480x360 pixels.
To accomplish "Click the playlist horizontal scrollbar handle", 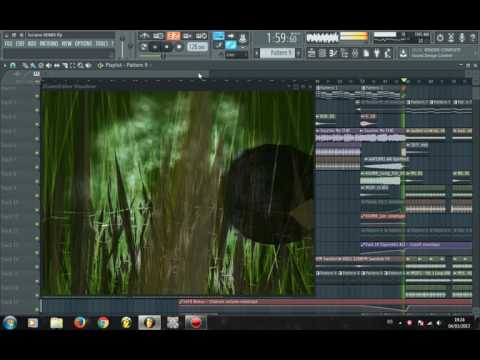I will (x=124, y=74).
